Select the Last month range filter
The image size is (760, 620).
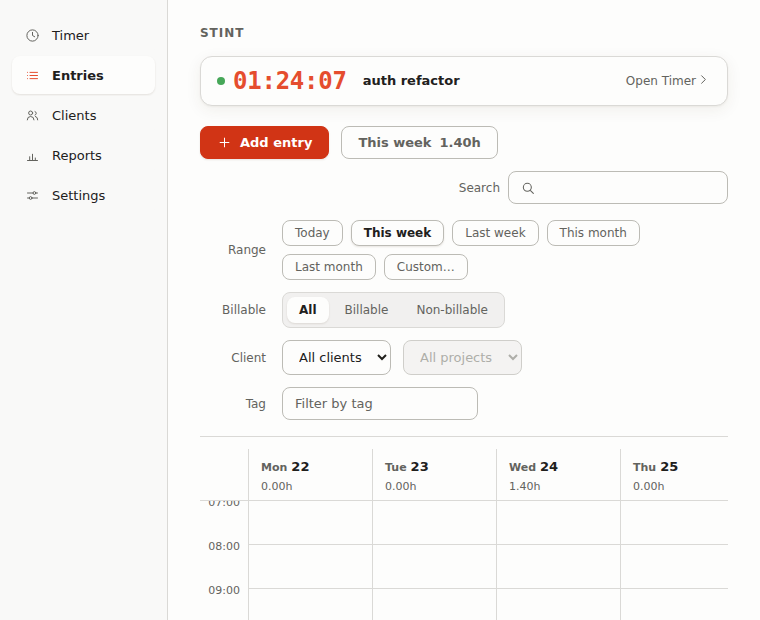329,267
